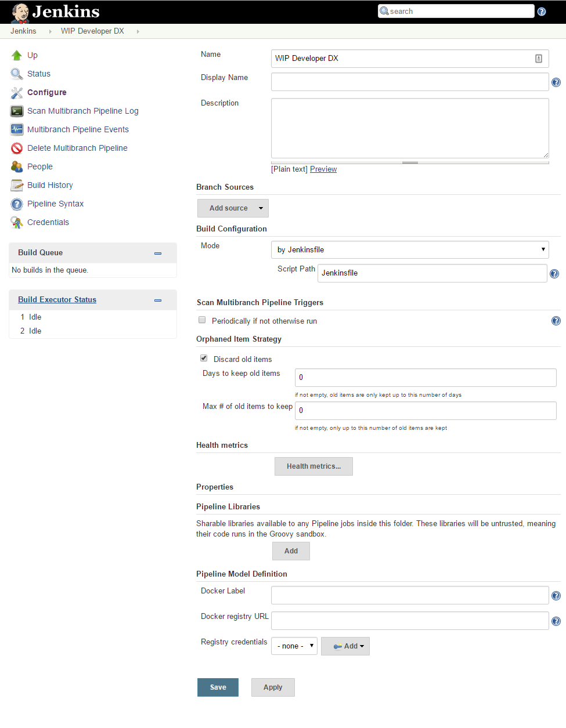Click the Credentials keys icon
Viewport: 566px width, 728px height.
tap(17, 222)
